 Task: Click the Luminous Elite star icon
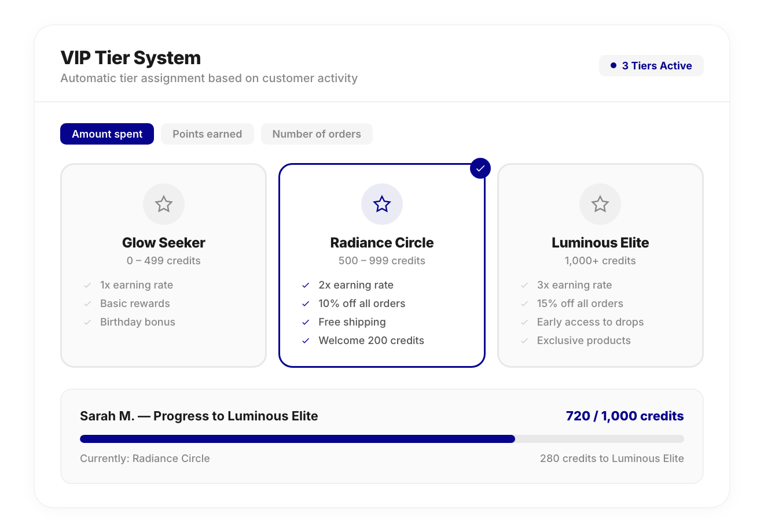[x=600, y=204]
